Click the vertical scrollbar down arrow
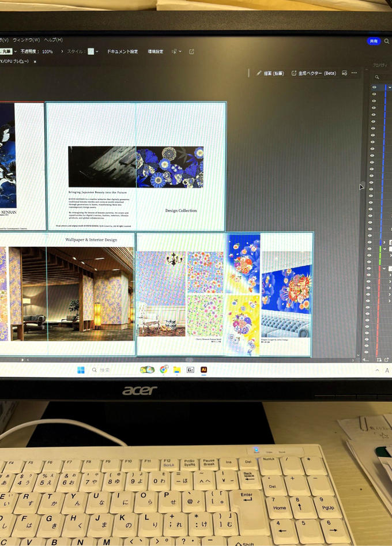Viewport: 392px width, 546px height. point(359,356)
